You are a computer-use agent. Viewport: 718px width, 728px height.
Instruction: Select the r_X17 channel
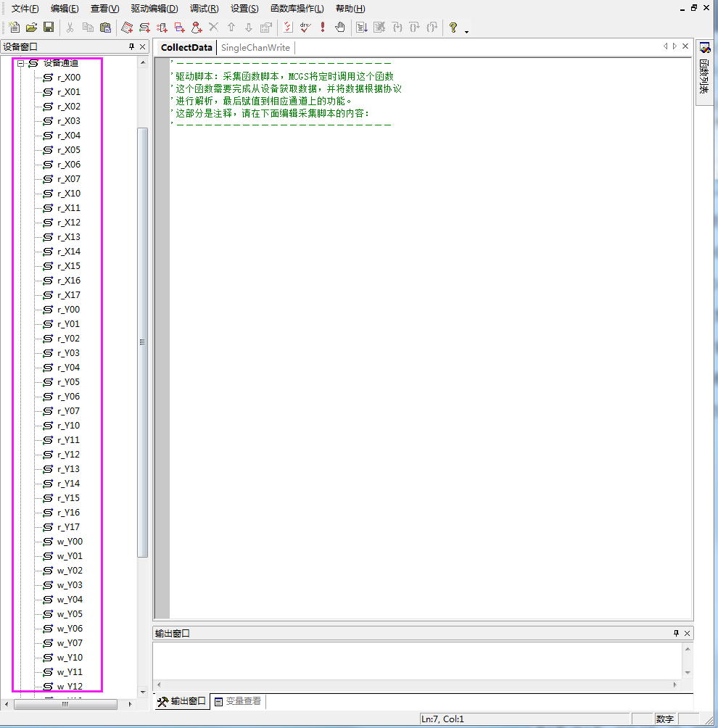[68, 295]
